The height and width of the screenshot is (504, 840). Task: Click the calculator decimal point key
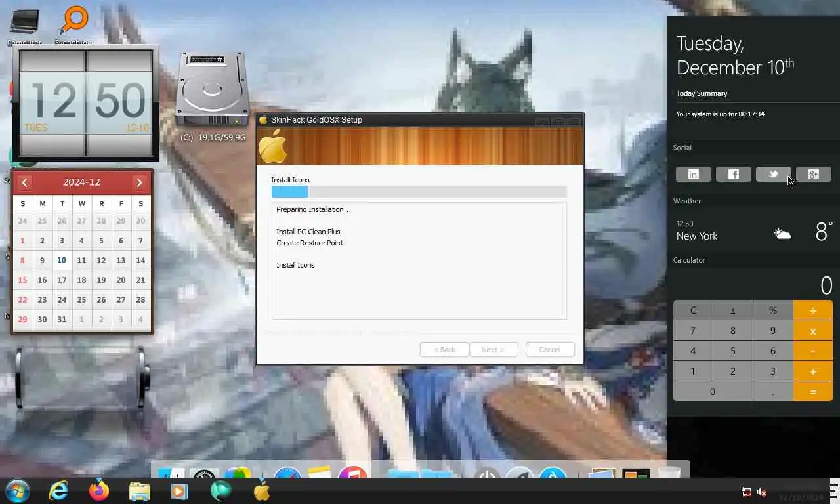tap(773, 392)
